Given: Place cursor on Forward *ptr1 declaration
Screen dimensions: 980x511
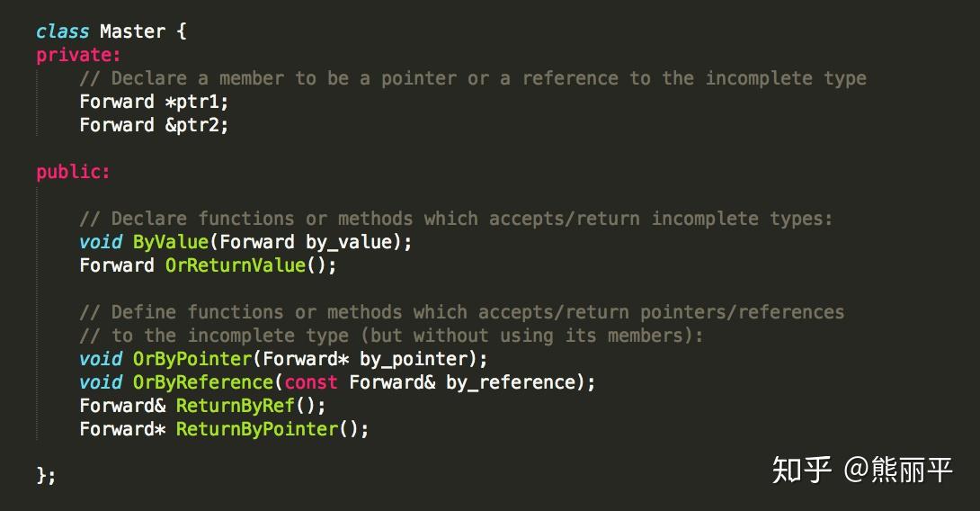Looking at the screenshot, I should pyautogui.click(x=154, y=102).
